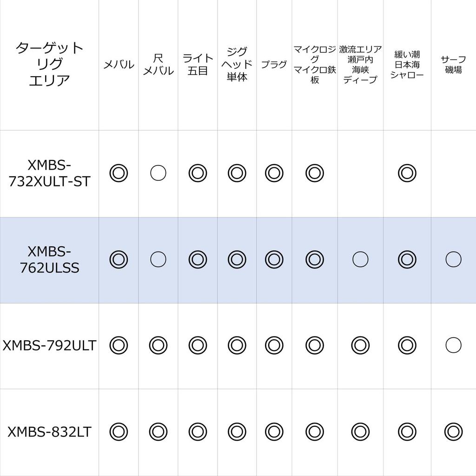This screenshot has width=476, height=476.
Task: Click the XMBS-732XULT-ST double circle under 緩い潮
Action: coord(407,173)
